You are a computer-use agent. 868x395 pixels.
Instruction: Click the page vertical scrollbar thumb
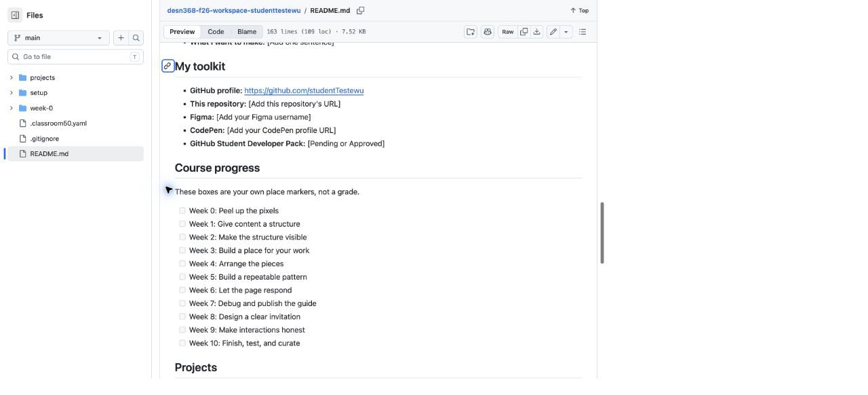pos(602,233)
